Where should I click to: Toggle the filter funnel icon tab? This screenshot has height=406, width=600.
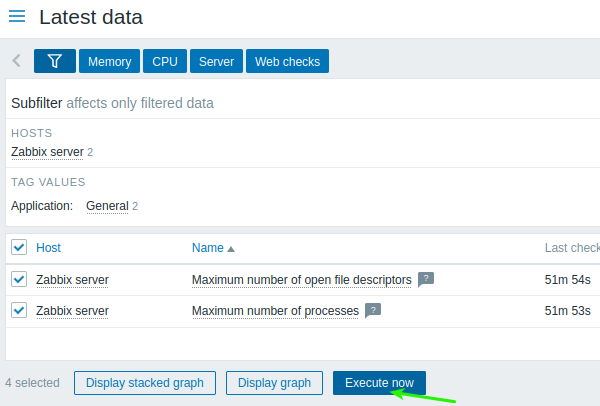55,61
